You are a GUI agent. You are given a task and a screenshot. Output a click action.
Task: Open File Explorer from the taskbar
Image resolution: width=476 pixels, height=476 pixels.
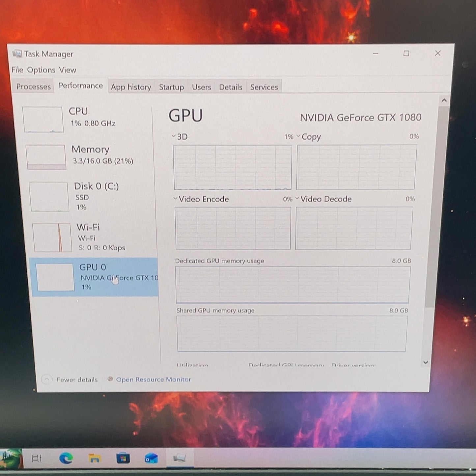(x=95, y=458)
